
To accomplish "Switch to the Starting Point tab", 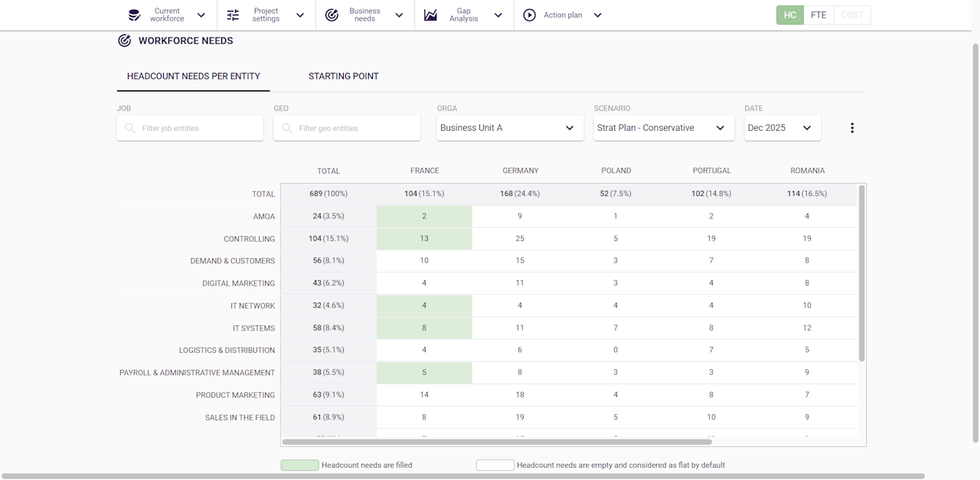I will click(343, 77).
